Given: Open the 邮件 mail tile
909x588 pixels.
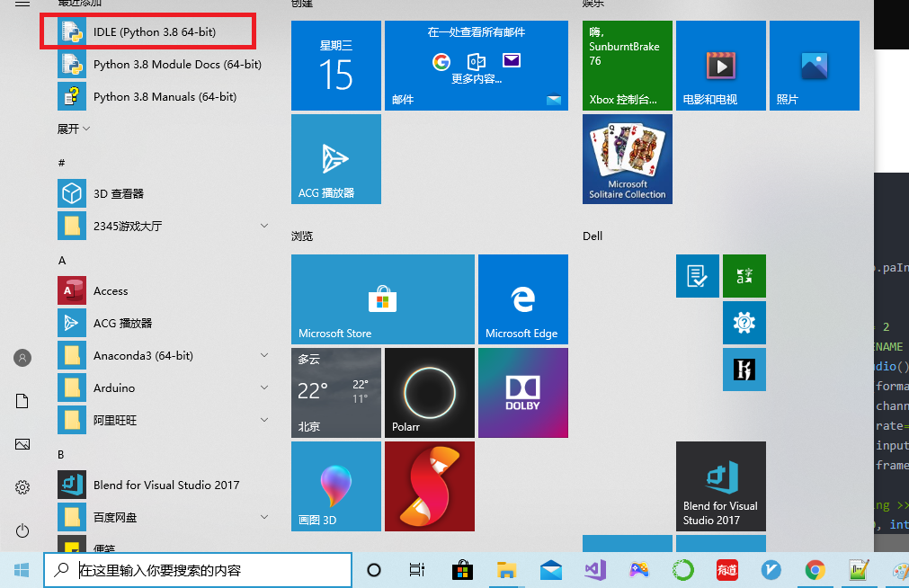Looking at the screenshot, I should tap(477, 66).
